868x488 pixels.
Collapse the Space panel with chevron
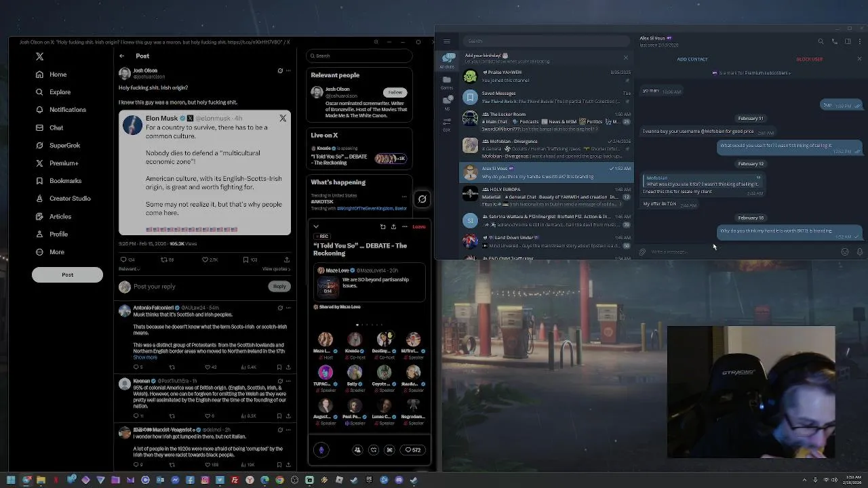(x=316, y=226)
